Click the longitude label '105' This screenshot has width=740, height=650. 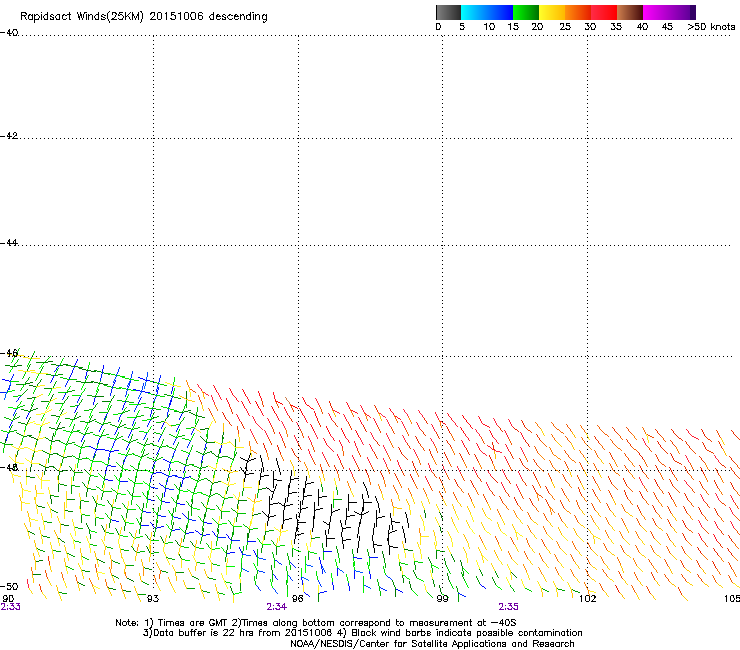click(x=732, y=599)
